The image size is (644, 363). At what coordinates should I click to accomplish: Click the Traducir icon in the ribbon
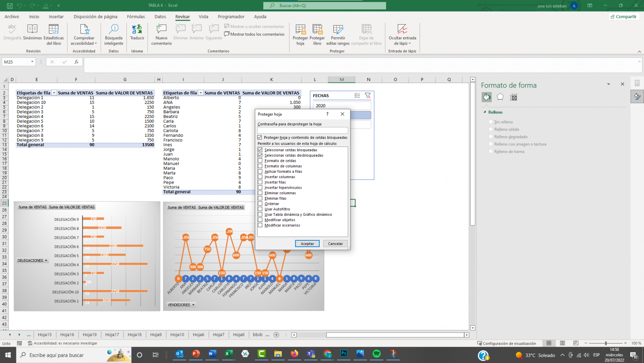click(137, 30)
